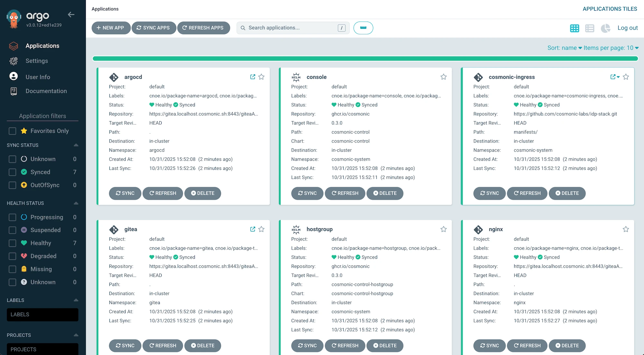Image resolution: width=644 pixels, height=355 pixels.
Task: Click the Helm icon on hostgroup card
Action: tap(296, 229)
